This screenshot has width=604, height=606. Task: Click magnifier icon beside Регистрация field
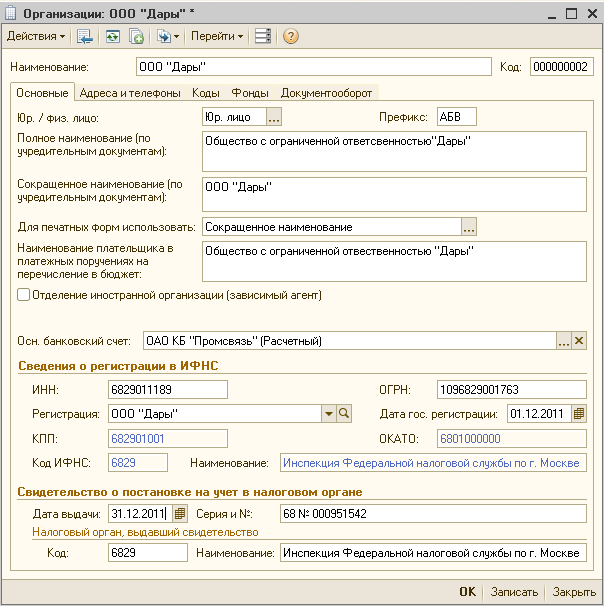tap(344, 414)
